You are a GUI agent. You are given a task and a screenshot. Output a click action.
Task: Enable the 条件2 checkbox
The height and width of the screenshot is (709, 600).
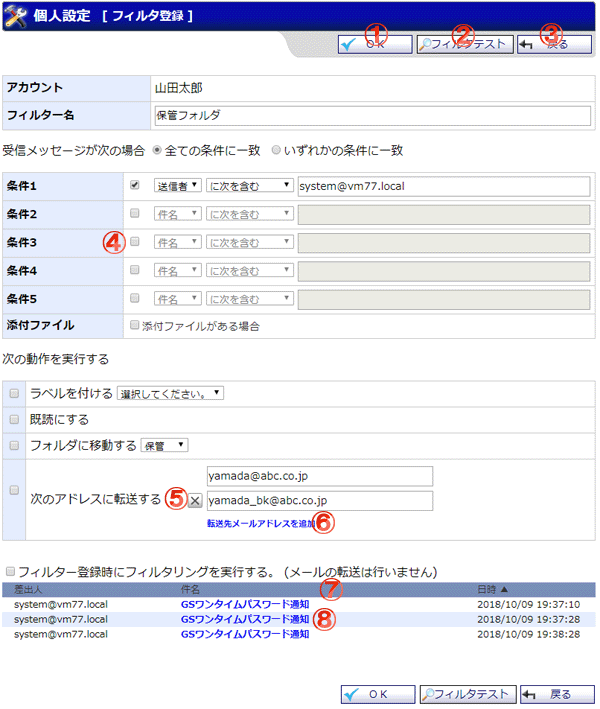click(x=135, y=213)
